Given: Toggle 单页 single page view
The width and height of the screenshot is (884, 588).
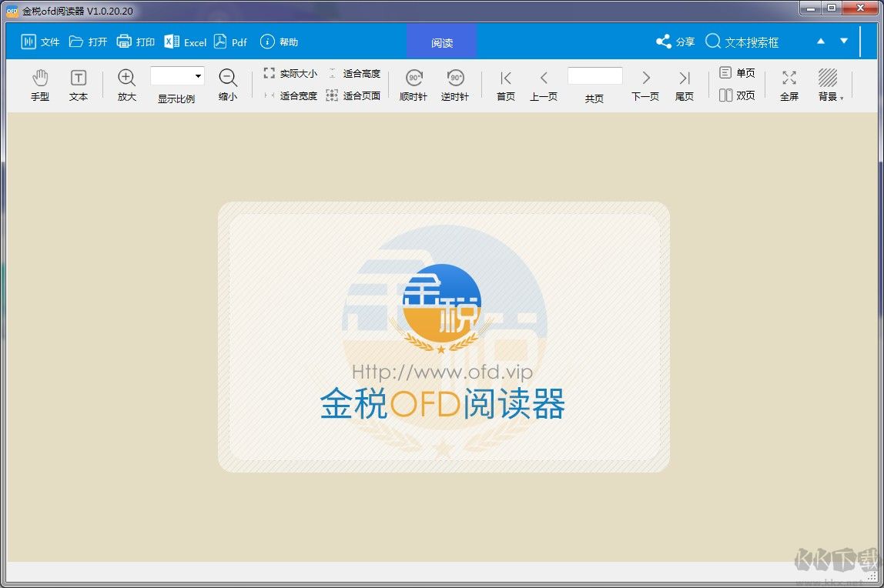Looking at the screenshot, I should click(x=736, y=72).
